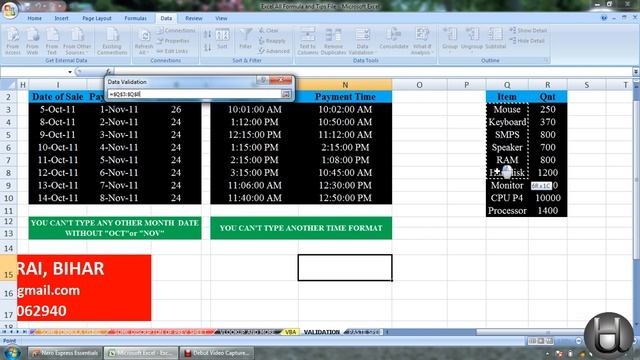Screen dimensions: 640x360
Task: Open Refresh All dropdown
Action: [x=144, y=41]
